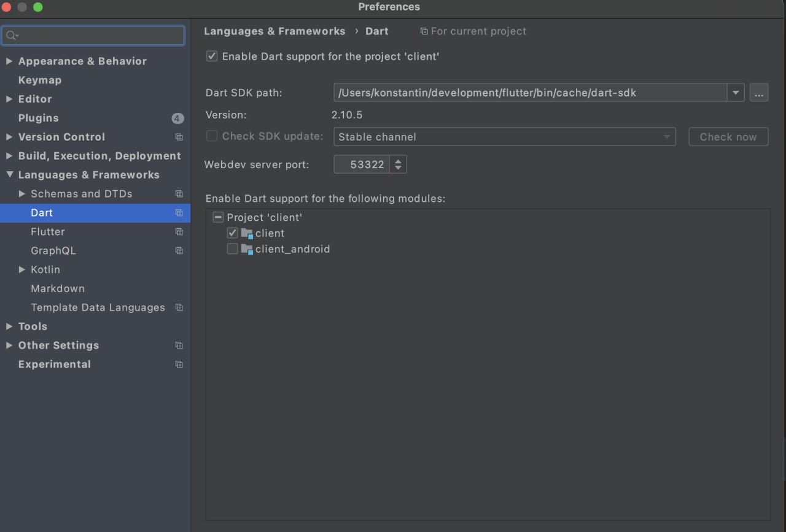Decrease the Webdev server port value
The image size is (786, 532).
pos(398,168)
